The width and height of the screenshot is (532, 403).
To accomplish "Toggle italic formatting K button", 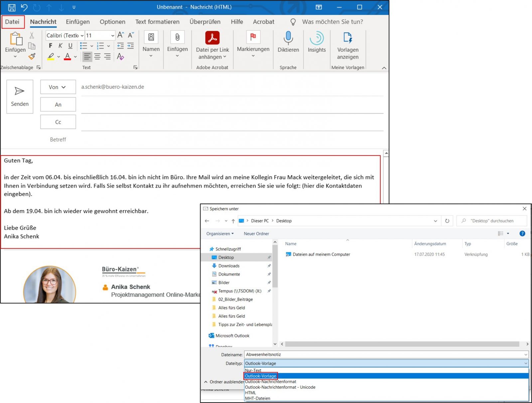I will coord(60,46).
